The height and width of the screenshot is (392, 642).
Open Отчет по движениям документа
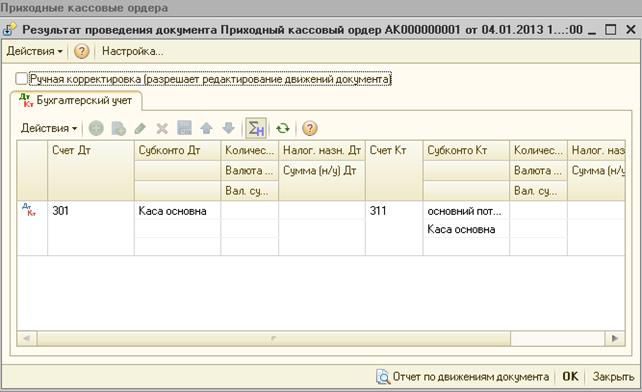(463, 376)
